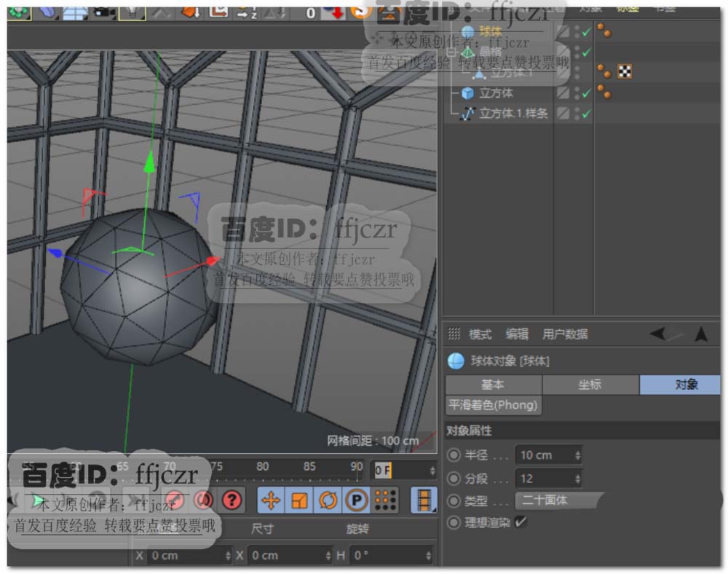Viewport: 728px width, 574px height.
Task: Toggle the 理想渲染 checkbox
Action: point(521,522)
